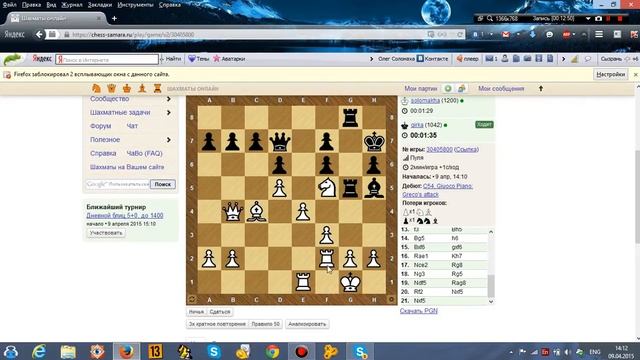Expand the Полезное sidebar section
The image size is (640, 360).
pyautogui.click(x=169, y=140)
